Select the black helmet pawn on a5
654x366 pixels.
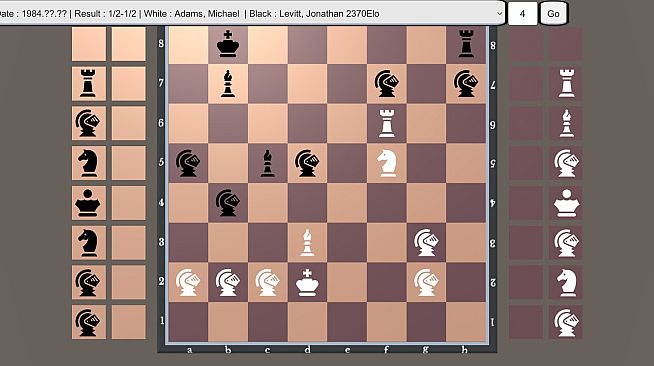tap(188, 163)
